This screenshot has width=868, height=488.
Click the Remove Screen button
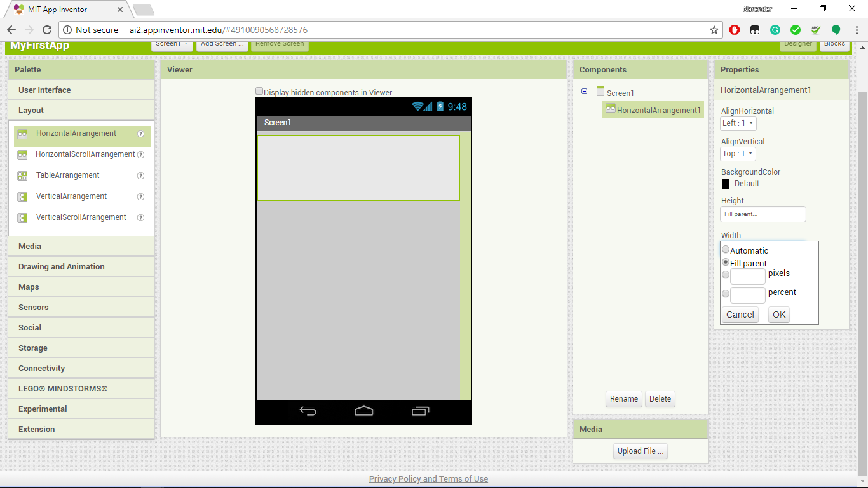(x=280, y=44)
